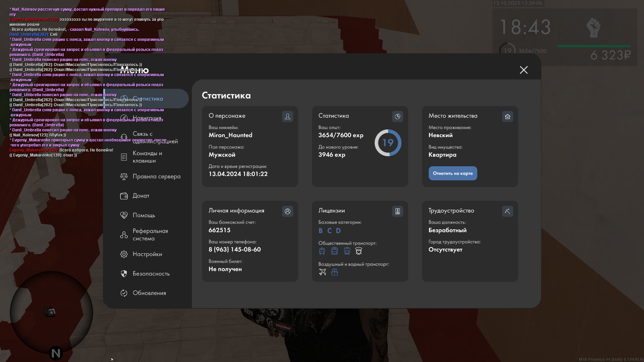Image resolution: width=644 pixels, height=362 pixels.
Task: Open Правила сервера menu item
Action: pyautogui.click(x=156, y=176)
